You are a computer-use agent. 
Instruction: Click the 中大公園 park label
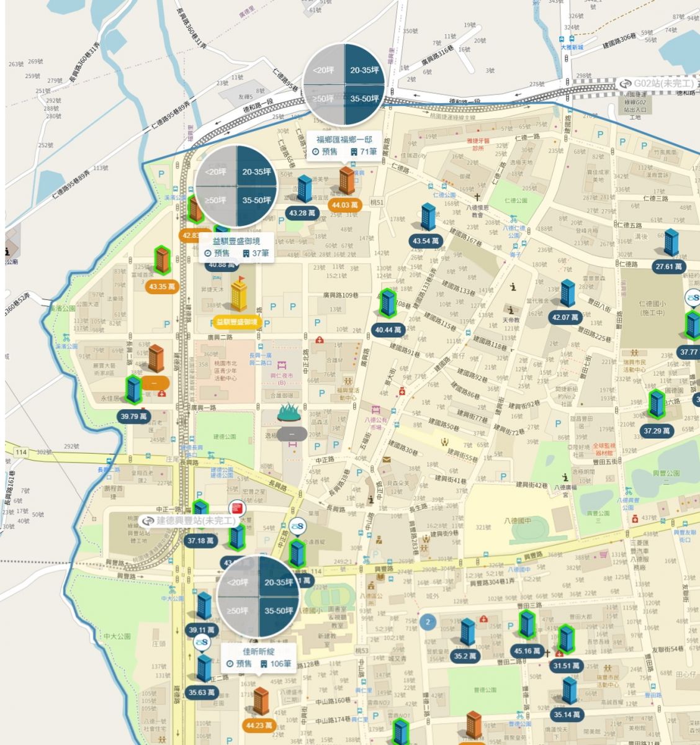pos(116,636)
